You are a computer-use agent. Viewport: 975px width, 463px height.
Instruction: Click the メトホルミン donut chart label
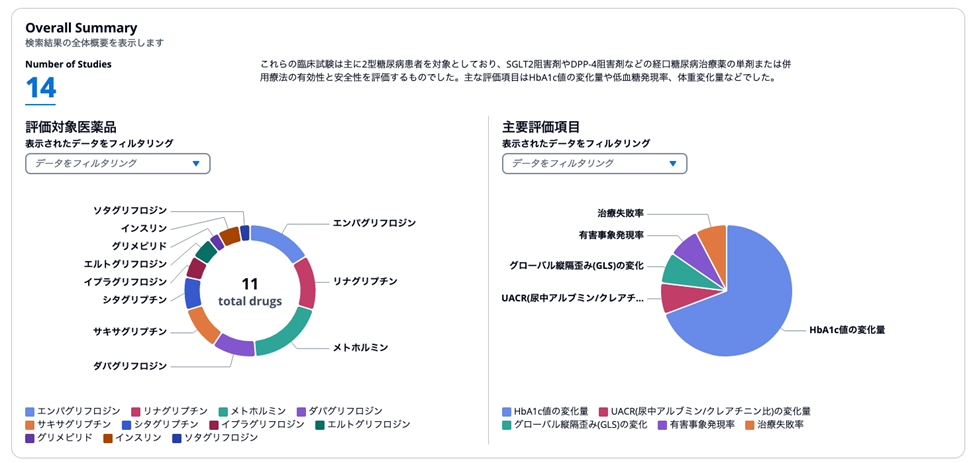pos(360,347)
